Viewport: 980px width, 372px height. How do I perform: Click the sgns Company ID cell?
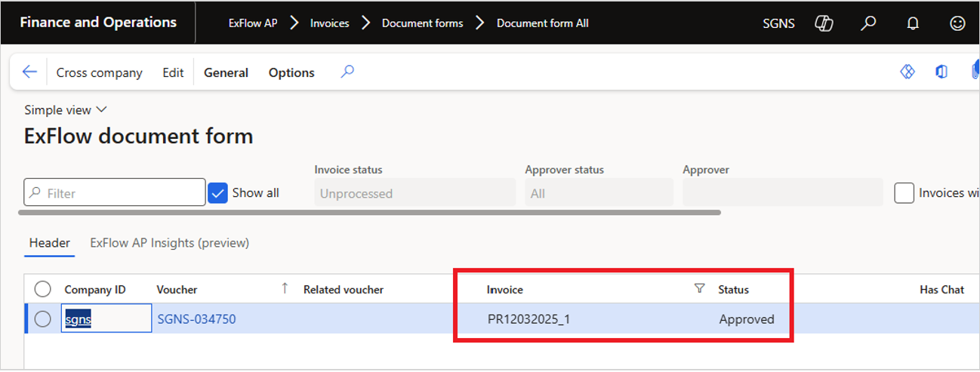(x=106, y=319)
